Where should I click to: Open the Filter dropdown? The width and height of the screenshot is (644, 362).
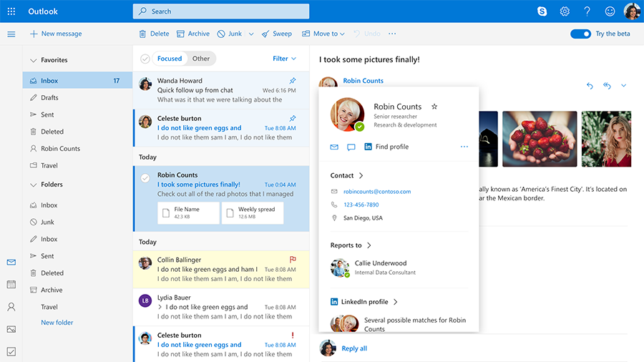[x=284, y=59]
